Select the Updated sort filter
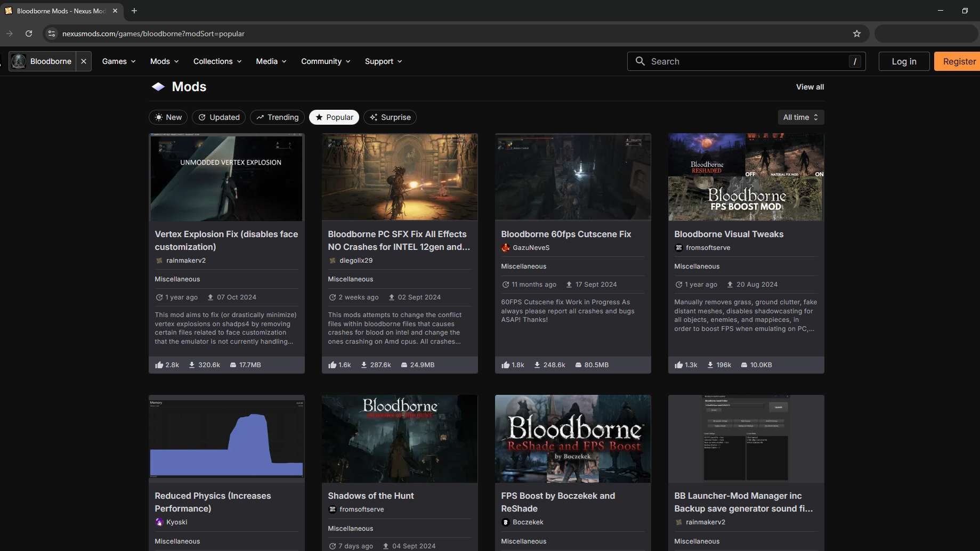This screenshot has height=551, width=980. 218,117
